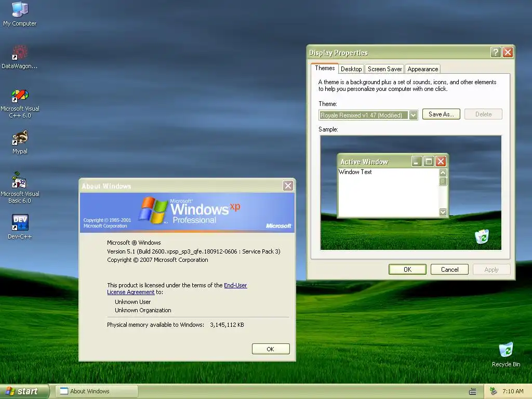Click the '3,145,112 KB' memory value

pyautogui.click(x=227, y=325)
